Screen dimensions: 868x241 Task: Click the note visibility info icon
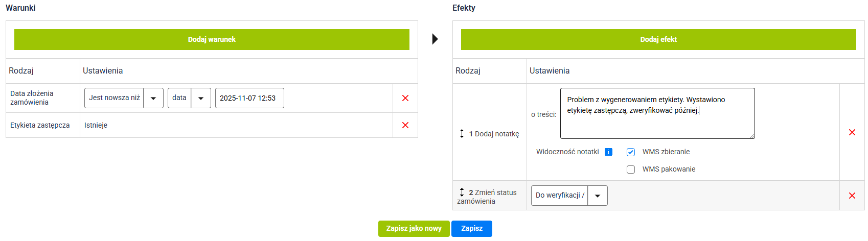pyautogui.click(x=608, y=152)
